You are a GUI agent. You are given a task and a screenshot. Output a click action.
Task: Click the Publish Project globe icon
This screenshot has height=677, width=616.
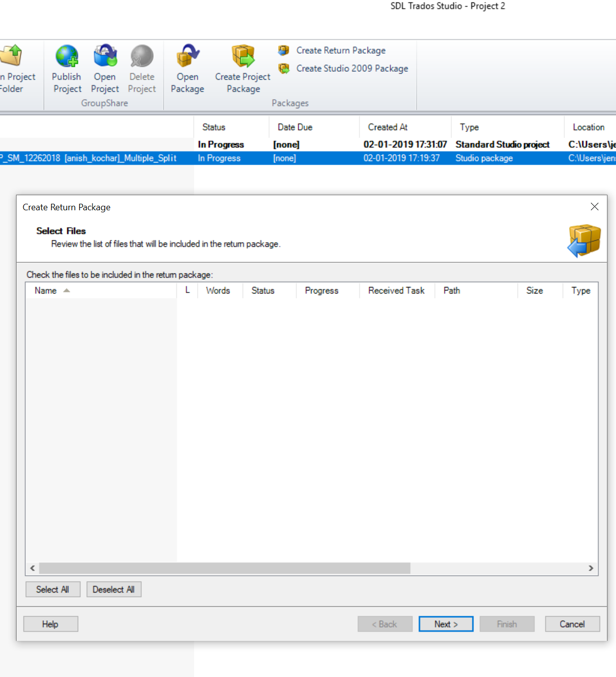(x=67, y=56)
